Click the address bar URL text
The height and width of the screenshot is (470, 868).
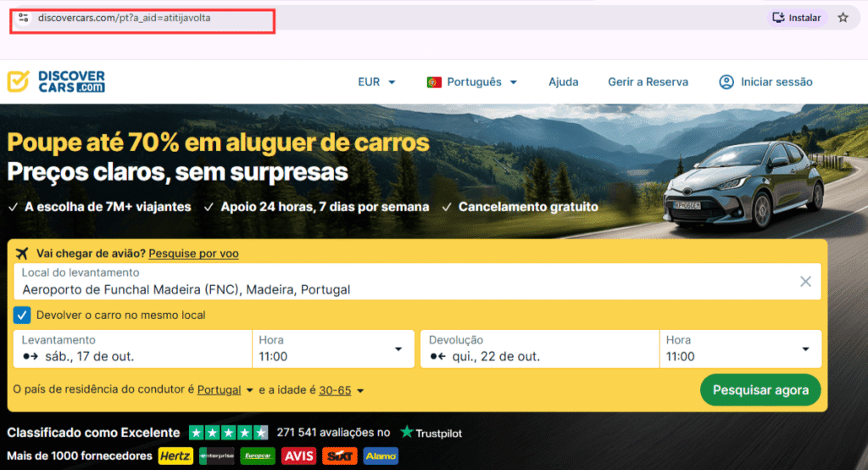pos(124,18)
